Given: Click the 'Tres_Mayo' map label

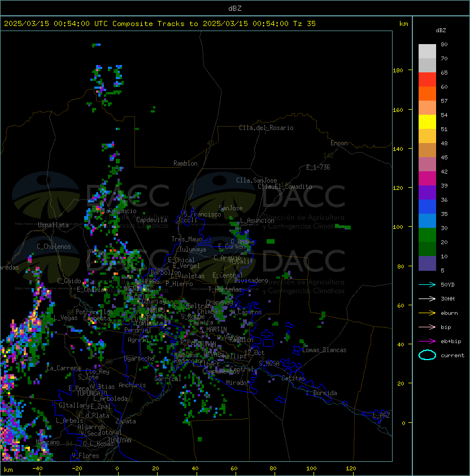Looking at the screenshot, I should [186, 239].
